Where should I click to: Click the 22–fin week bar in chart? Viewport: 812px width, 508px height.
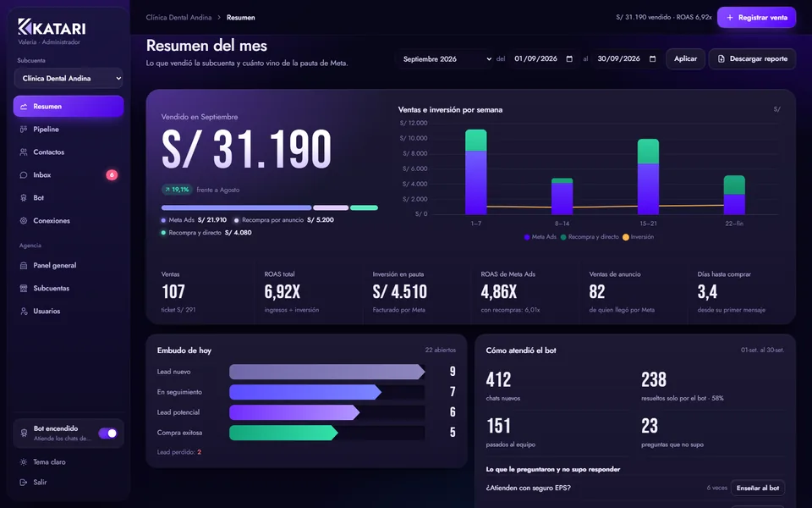pyautogui.click(x=734, y=195)
